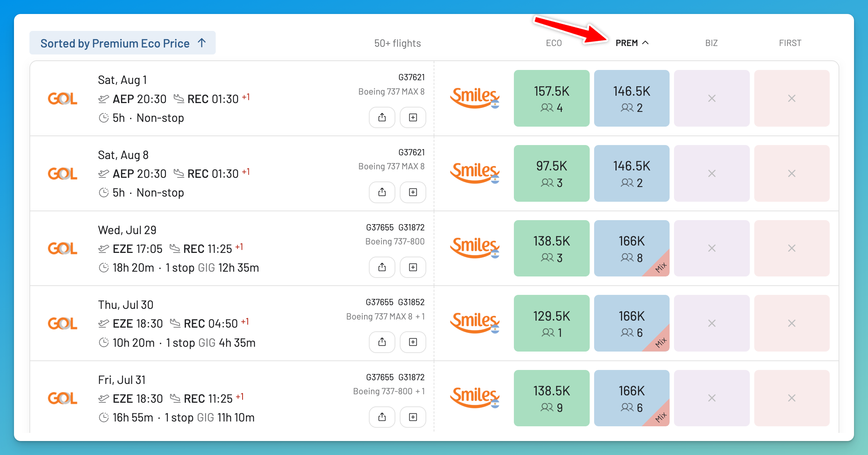Click the 50+ flights count text
This screenshot has height=455, width=868.
coord(398,43)
